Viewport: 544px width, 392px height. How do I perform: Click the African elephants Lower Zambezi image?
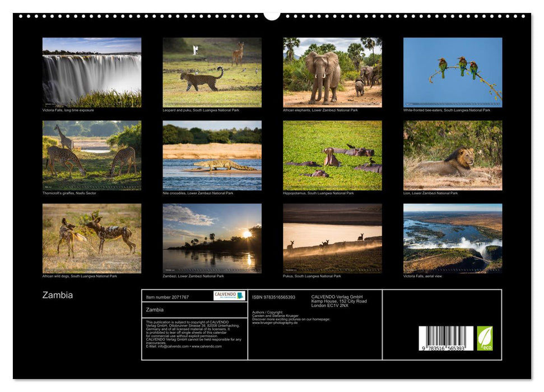332,72
